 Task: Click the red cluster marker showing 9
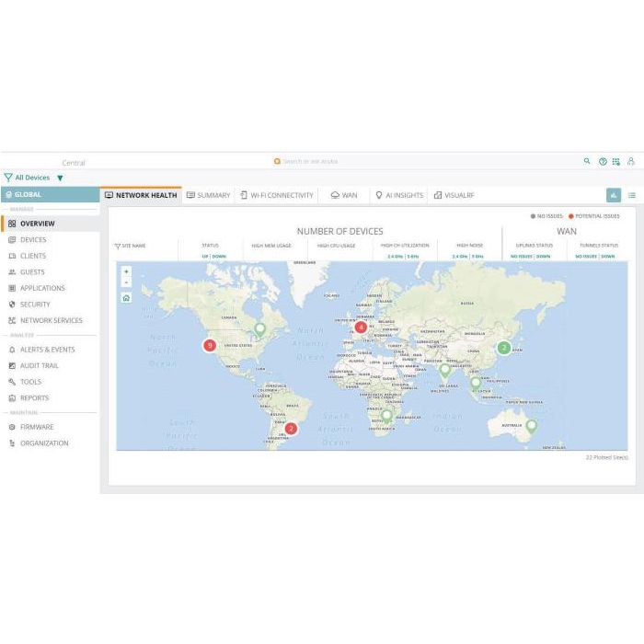[x=210, y=346]
